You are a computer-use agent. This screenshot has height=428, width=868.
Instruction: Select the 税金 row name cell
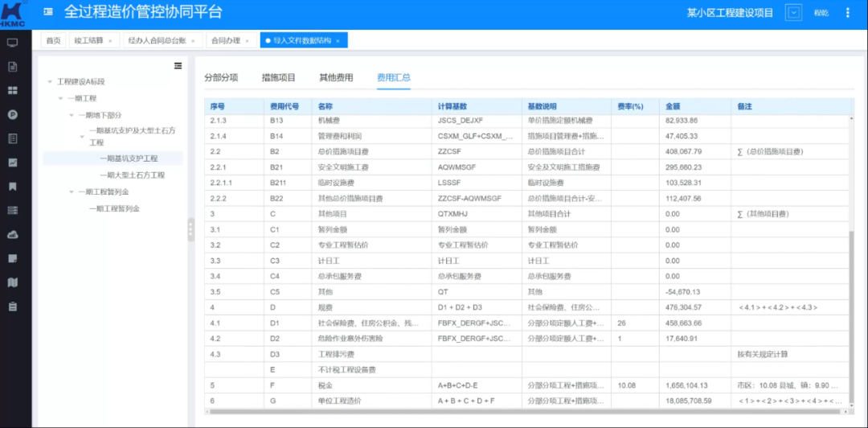[x=371, y=385]
